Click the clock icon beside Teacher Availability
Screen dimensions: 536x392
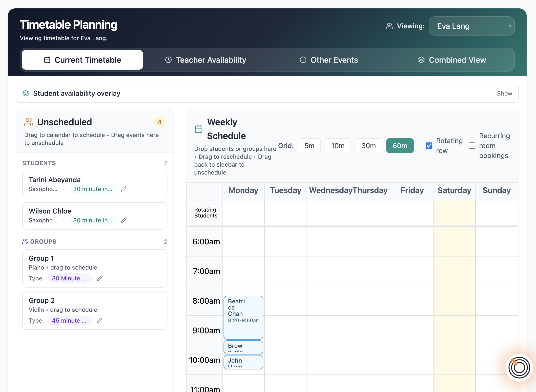[x=168, y=60]
